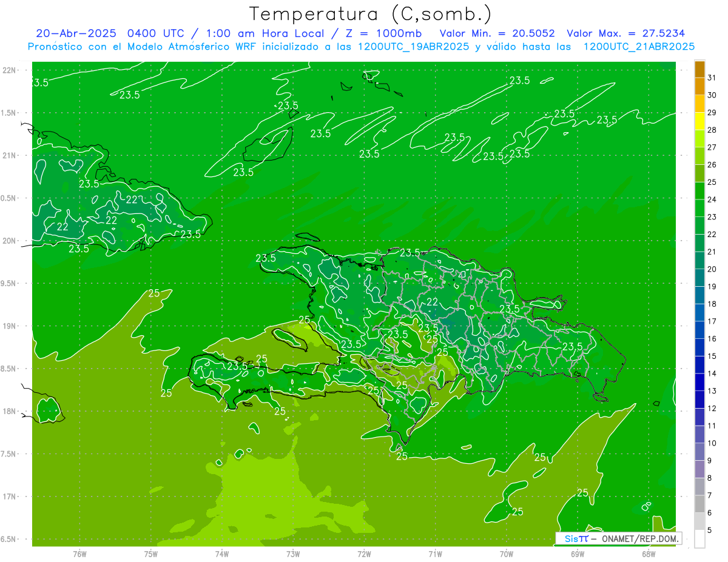This screenshot has width=728, height=562.
Task: Click the '73W' longitude axis label
Action: [293, 554]
